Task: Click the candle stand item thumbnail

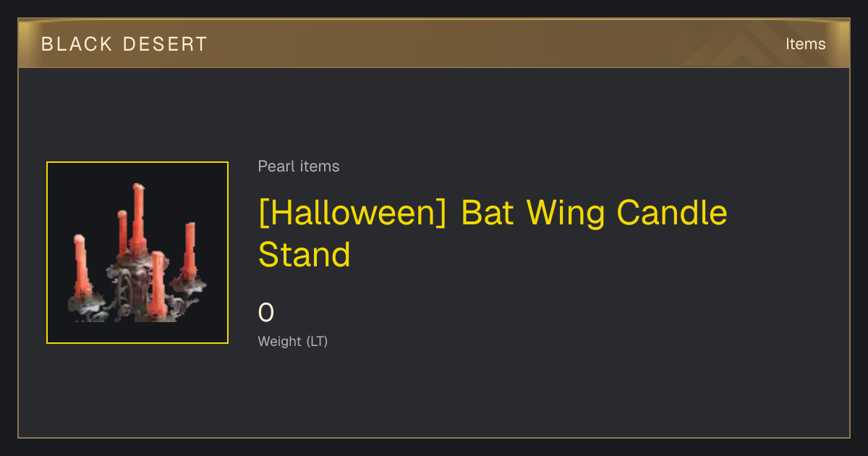Action: (137, 253)
